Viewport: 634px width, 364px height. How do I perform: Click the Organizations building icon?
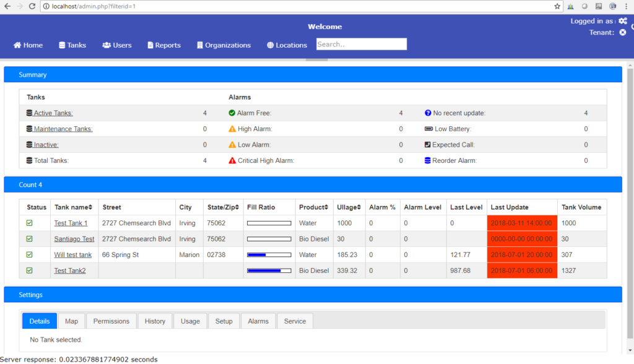pos(200,45)
